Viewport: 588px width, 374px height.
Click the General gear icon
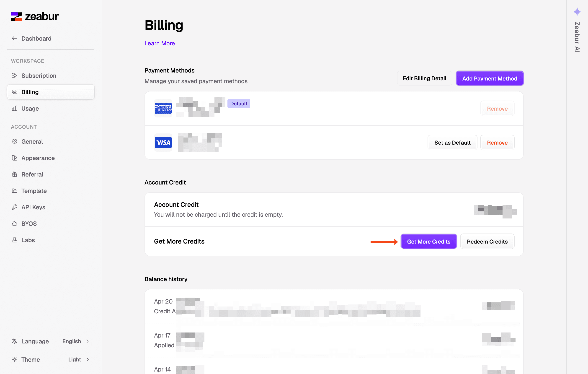click(x=15, y=141)
